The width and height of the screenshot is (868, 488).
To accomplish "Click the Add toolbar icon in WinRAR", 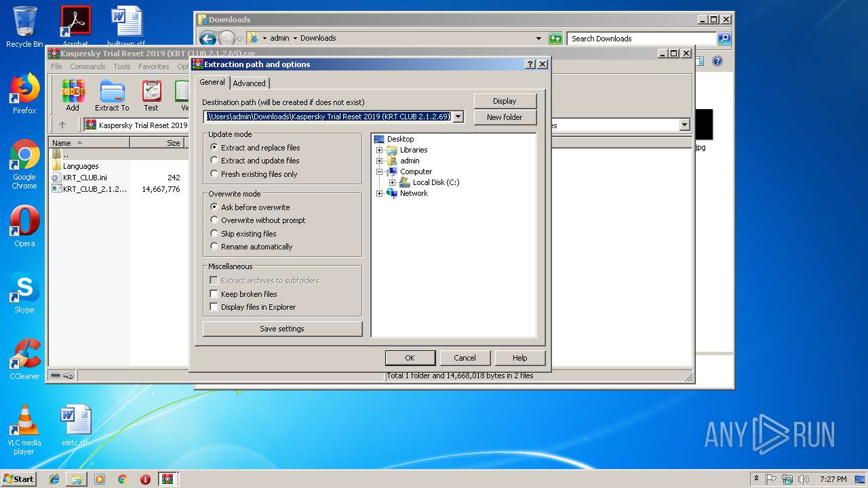I will pos(73,96).
